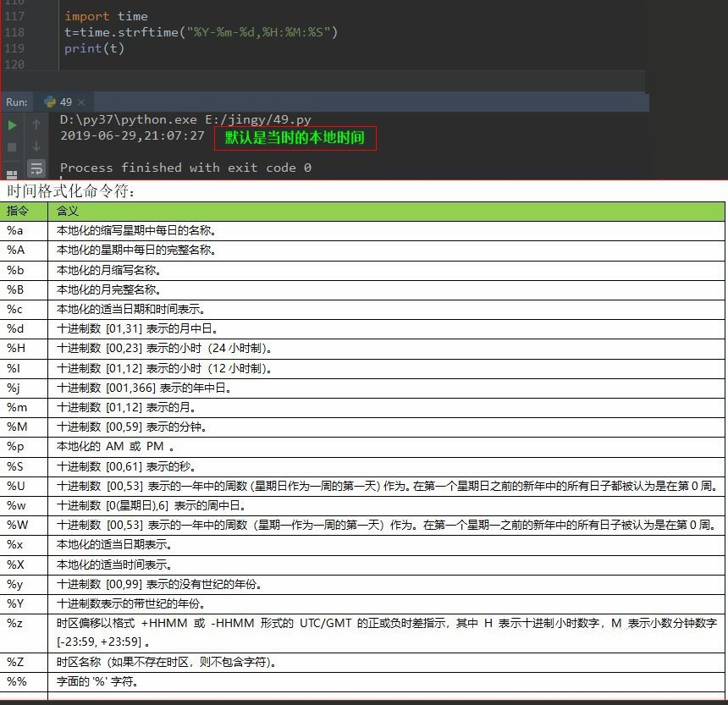Click the "Run:" panel label
The image size is (728, 705).
(17, 102)
